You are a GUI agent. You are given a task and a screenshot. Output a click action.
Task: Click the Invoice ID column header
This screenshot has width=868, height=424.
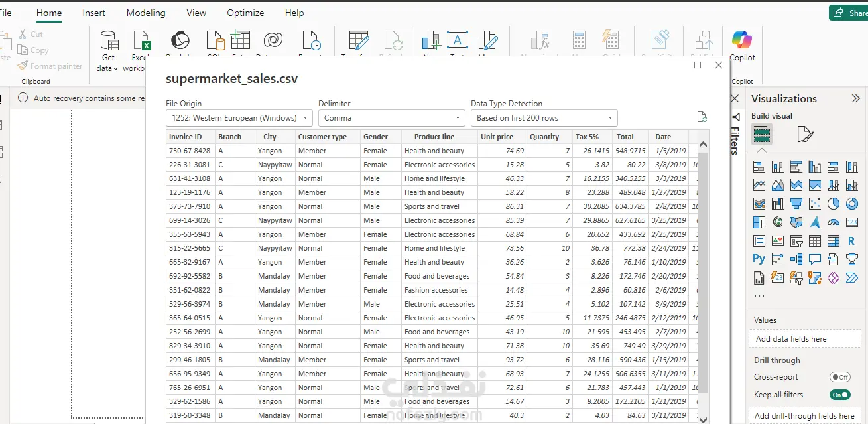pyautogui.click(x=190, y=137)
